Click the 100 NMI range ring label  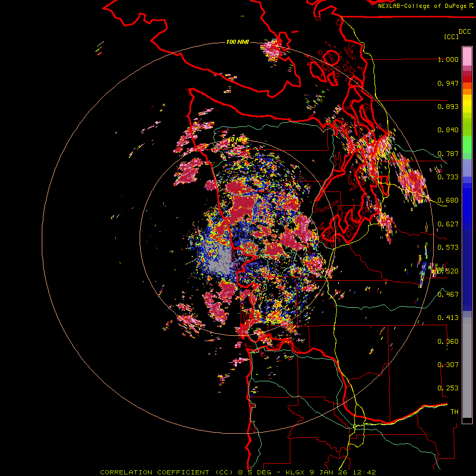(237, 42)
